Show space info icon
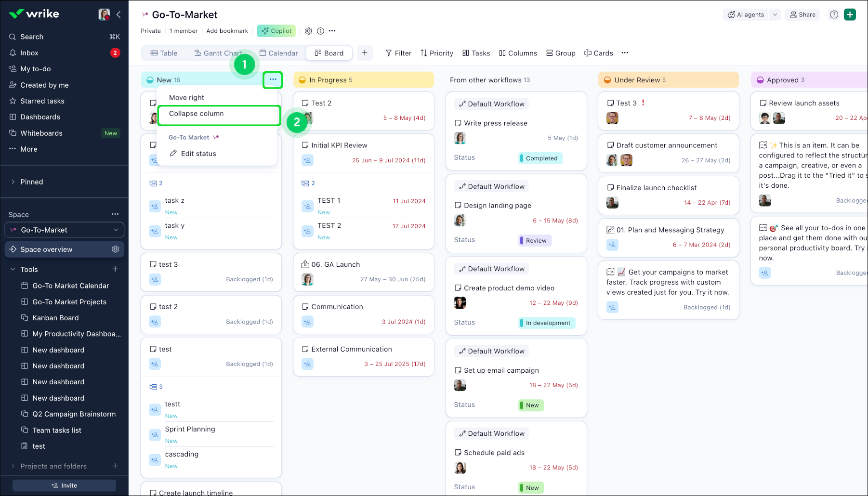The image size is (868, 496). 320,31
